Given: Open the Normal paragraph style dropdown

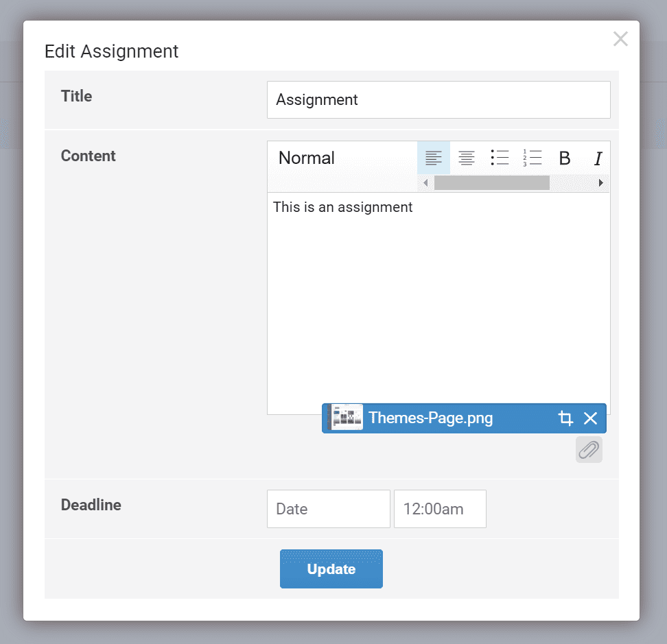Looking at the screenshot, I should (x=307, y=158).
